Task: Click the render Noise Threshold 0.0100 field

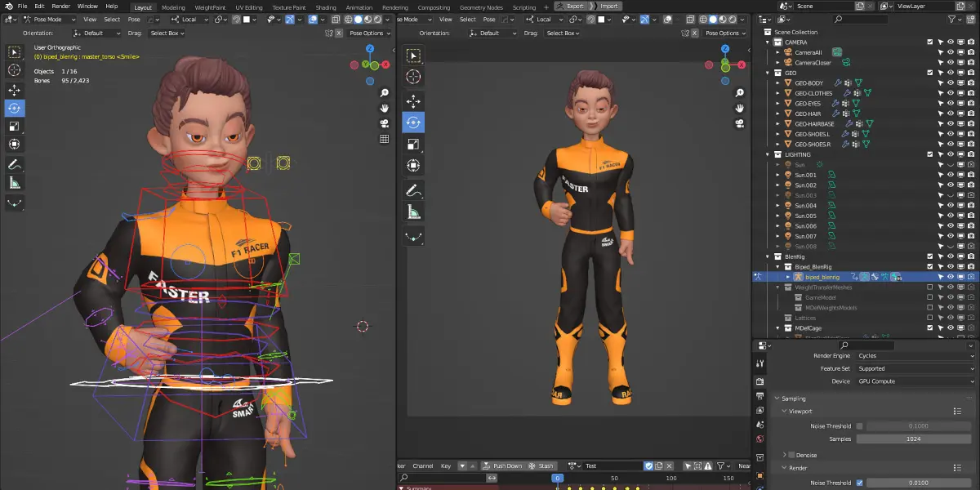Action: (x=920, y=483)
